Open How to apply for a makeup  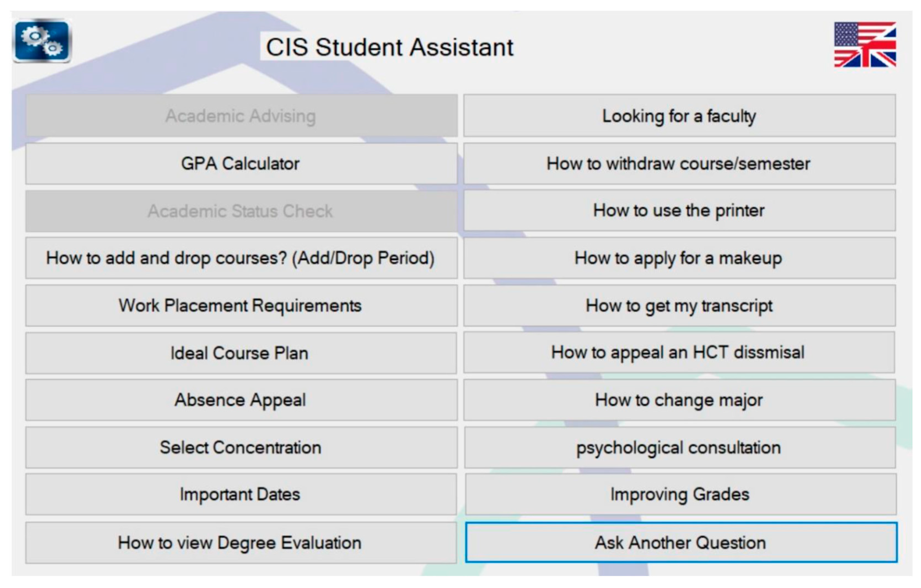[679, 258]
